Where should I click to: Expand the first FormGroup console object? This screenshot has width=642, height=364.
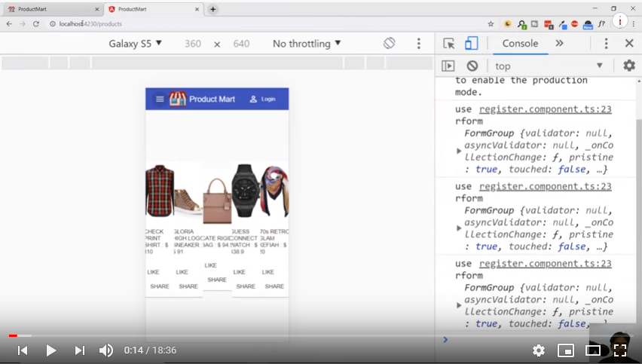pyautogui.click(x=459, y=151)
